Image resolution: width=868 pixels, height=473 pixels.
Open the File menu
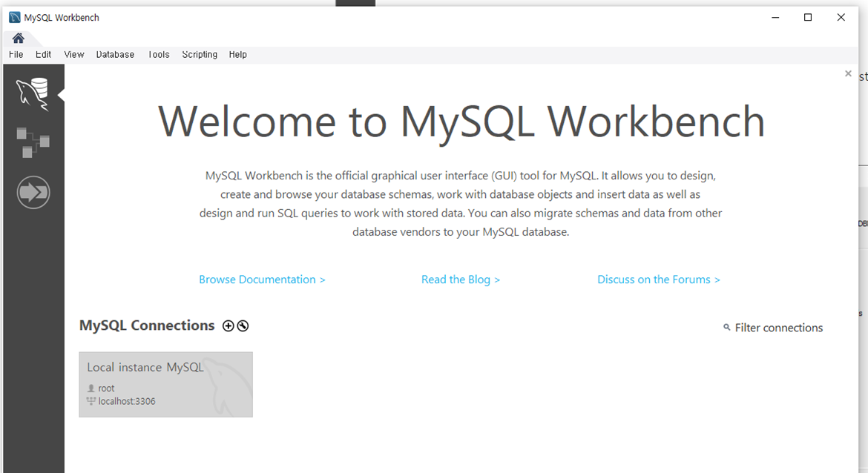pos(16,54)
